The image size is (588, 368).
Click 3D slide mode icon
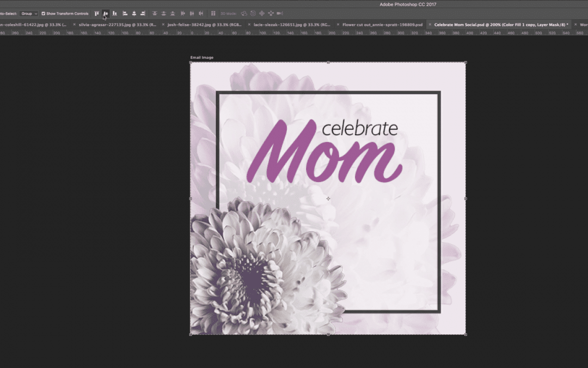pyautogui.click(x=271, y=14)
